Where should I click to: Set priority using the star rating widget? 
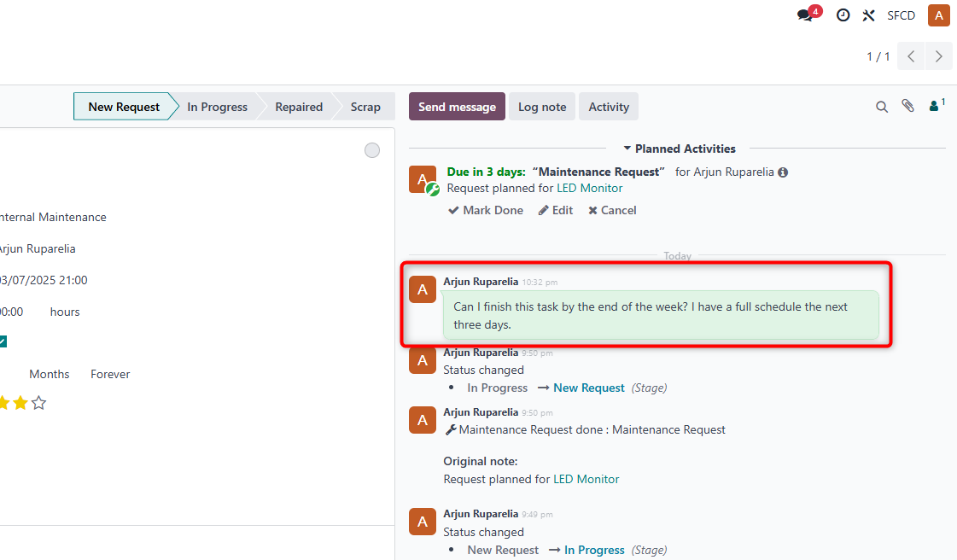(21, 402)
